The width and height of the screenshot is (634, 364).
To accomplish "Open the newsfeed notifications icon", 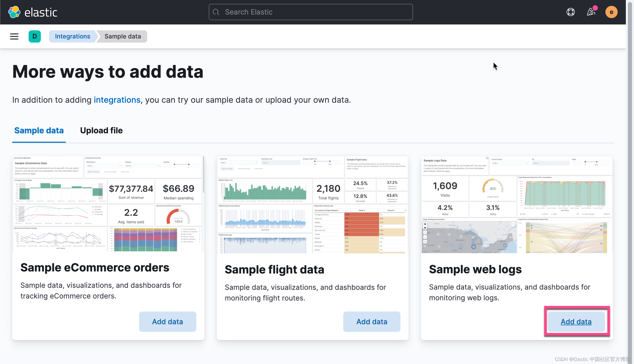I will pos(591,12).
